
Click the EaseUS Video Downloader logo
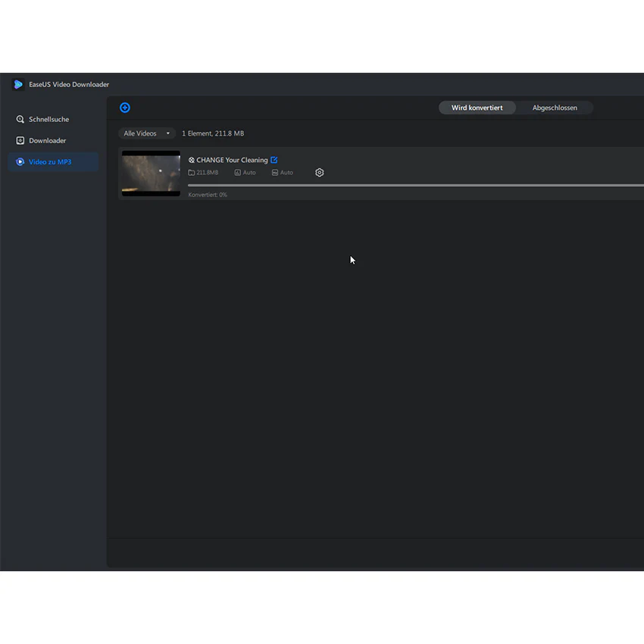pos(18,84)
